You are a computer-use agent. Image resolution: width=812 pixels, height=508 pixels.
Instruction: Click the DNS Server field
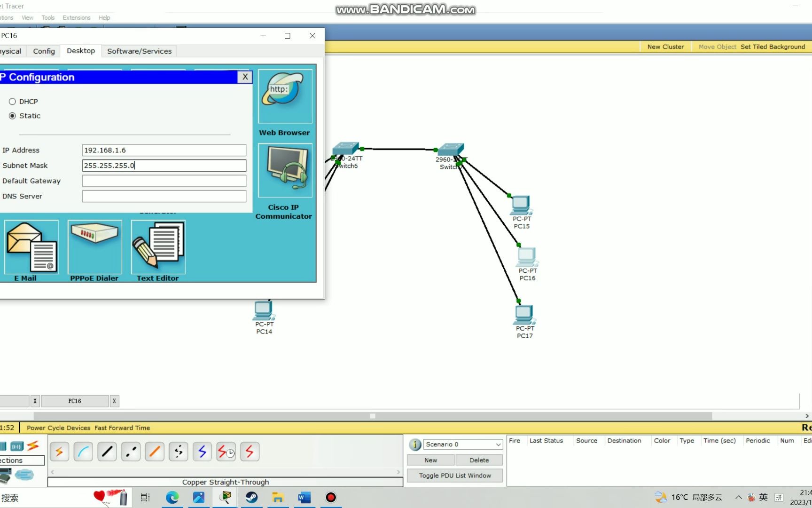tap(164, 196)
